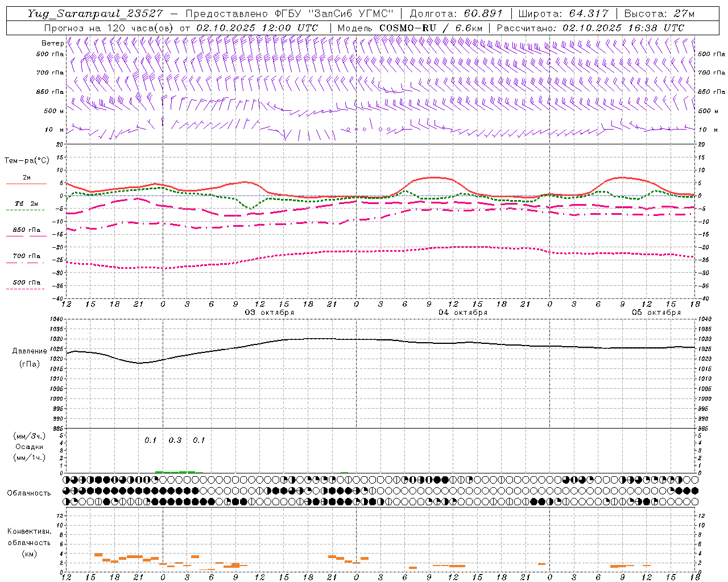
Task: Click the '0.3' precipitation amount value
Action: point(175,440)
